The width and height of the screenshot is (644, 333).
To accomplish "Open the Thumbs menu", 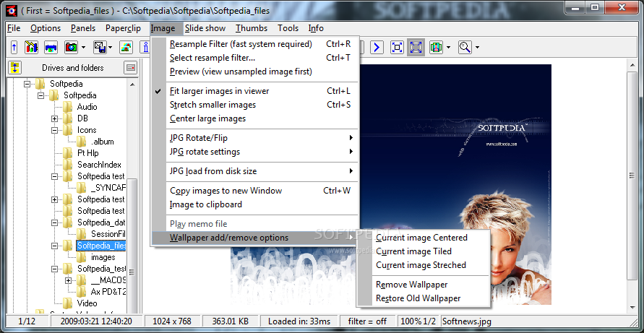I will pos(252,28).
